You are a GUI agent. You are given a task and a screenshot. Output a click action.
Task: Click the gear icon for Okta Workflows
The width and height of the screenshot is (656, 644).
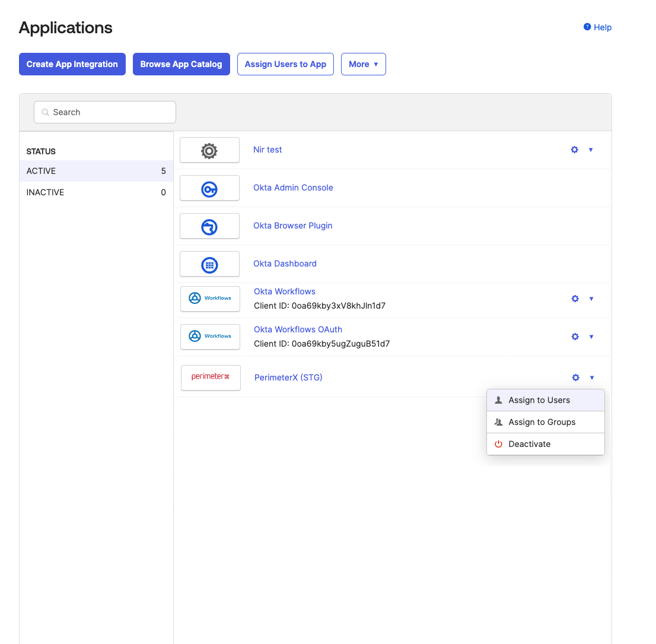click(575, 299)
